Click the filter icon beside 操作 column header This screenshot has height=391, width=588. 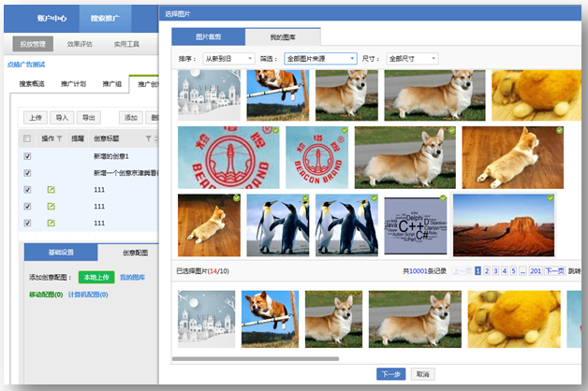[59, 139]
